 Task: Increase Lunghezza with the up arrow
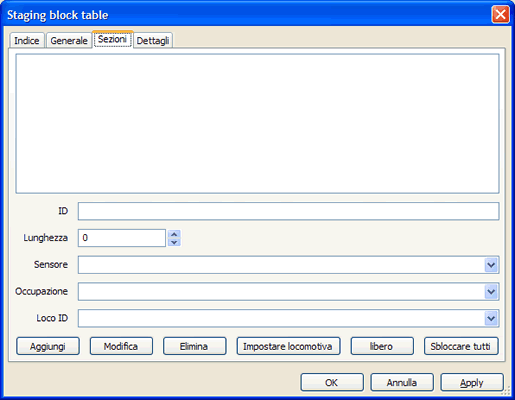pyautogui.click(x=174, y=234)
